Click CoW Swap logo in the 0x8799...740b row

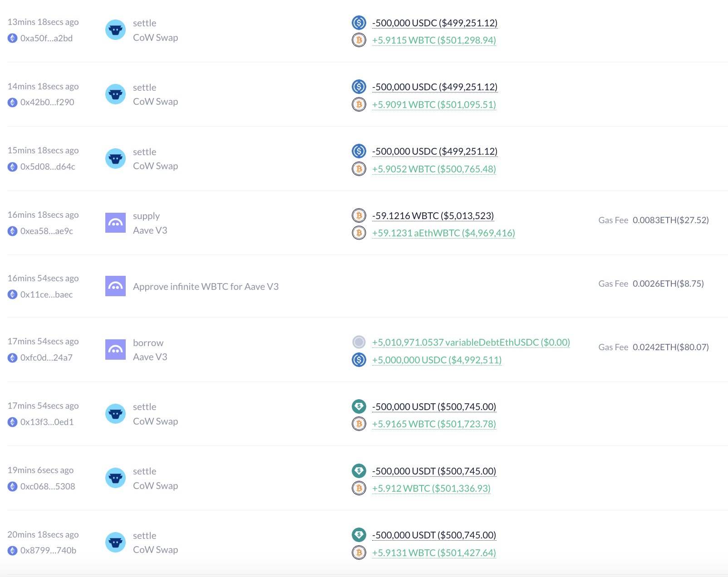click(115, 543)
